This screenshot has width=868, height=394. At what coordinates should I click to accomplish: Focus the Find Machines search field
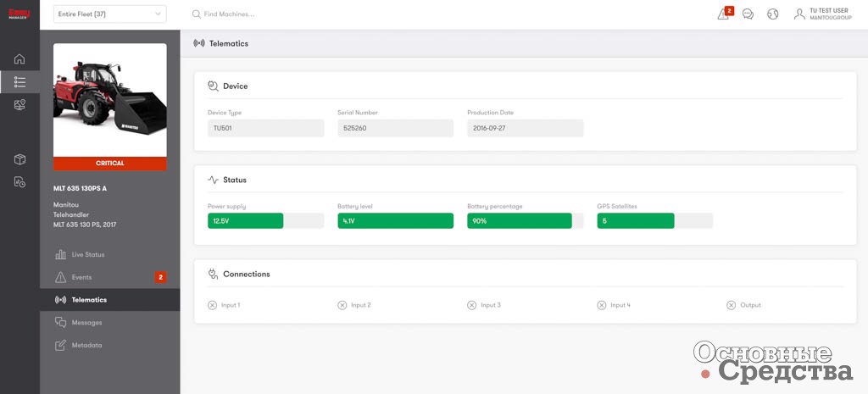pyautogui.click(x=229, y=14)
